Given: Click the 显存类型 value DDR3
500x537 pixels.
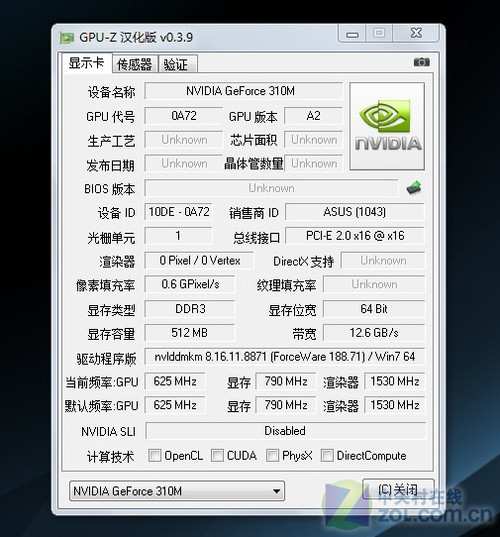Looking at the screenshot, I should click(190, 309).
